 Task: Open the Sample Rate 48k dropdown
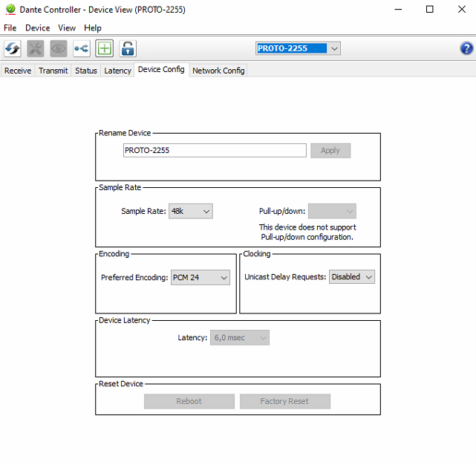(x=191, y=211)
